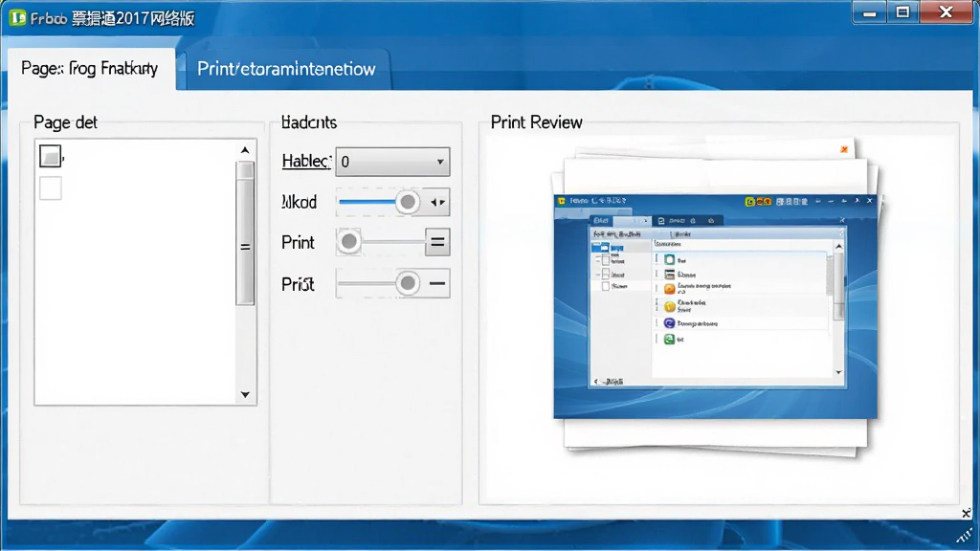Click the small x at dialog's bottom right
This screenshot has height=551, width=980.
point(967,513)
